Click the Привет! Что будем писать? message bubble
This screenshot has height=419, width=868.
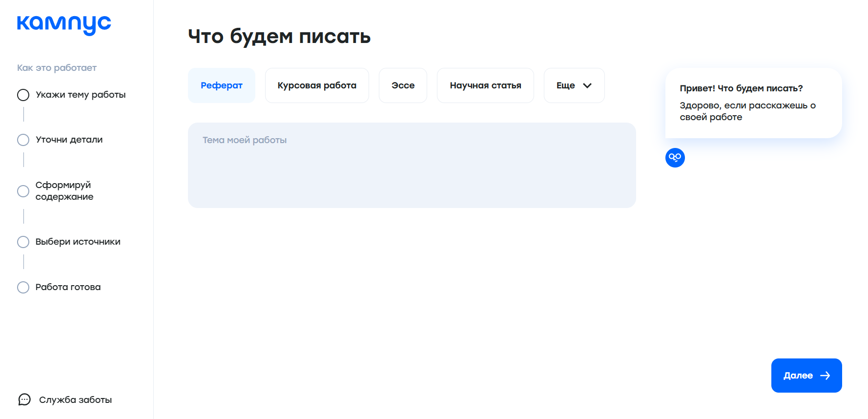point(753,103)
